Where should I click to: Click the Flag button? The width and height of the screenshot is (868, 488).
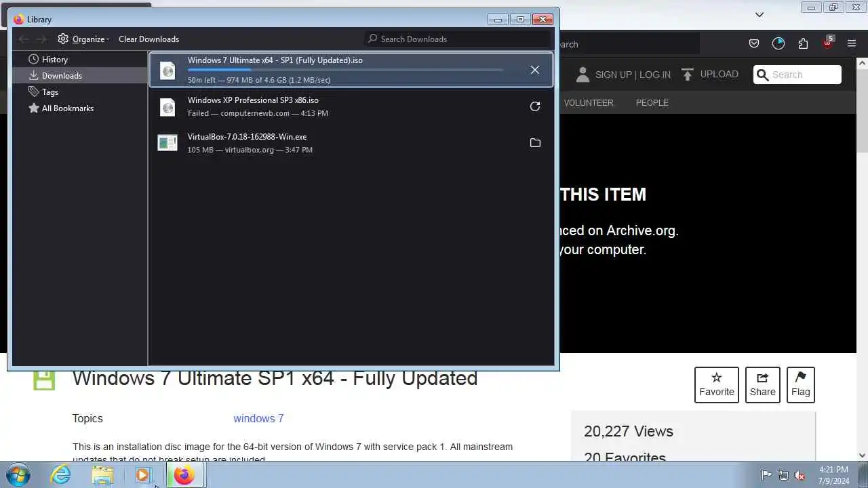(x=801, y=385)
